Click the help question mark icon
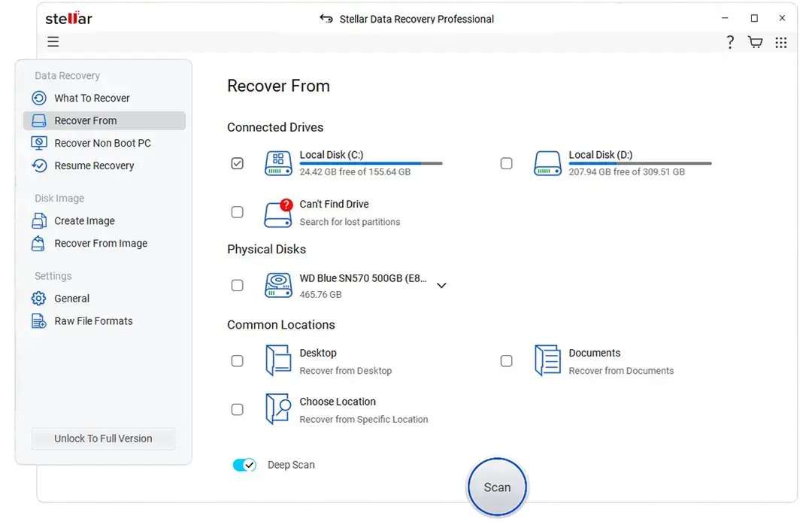The width and height of the screenshot is (812, 525). 729,42
